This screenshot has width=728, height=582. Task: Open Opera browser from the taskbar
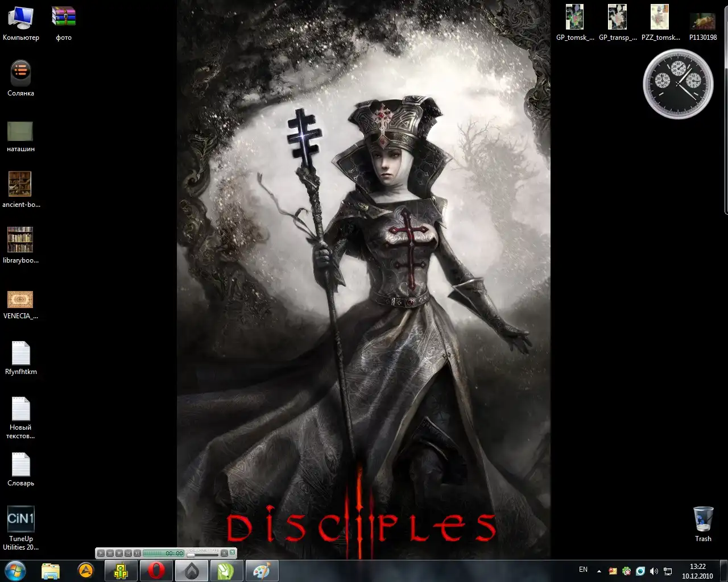(156, 571)
